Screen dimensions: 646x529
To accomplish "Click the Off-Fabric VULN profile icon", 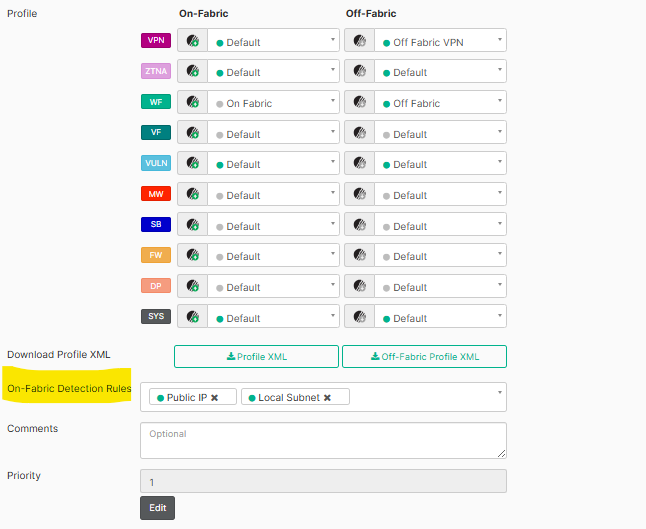I will [x=360, y=163].
